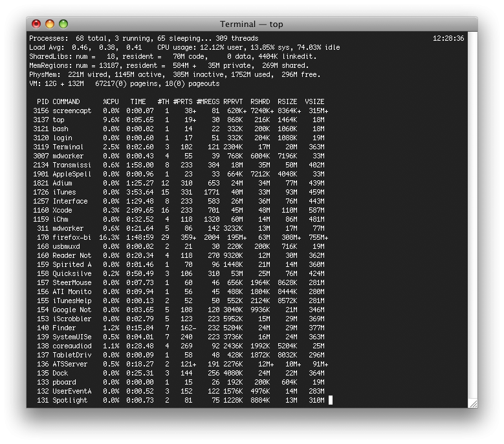
Task: Close the Terminal window with red button
Action: 36,24
